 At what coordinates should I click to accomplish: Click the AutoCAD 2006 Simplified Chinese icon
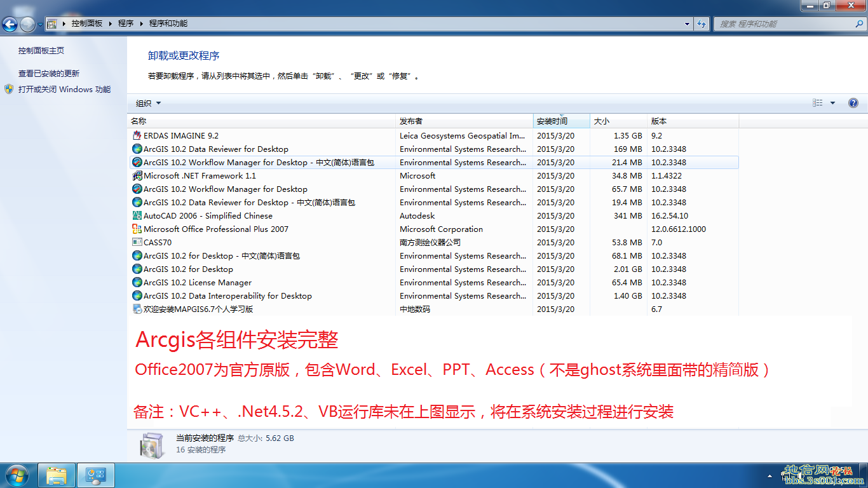(x=137, y=215)
